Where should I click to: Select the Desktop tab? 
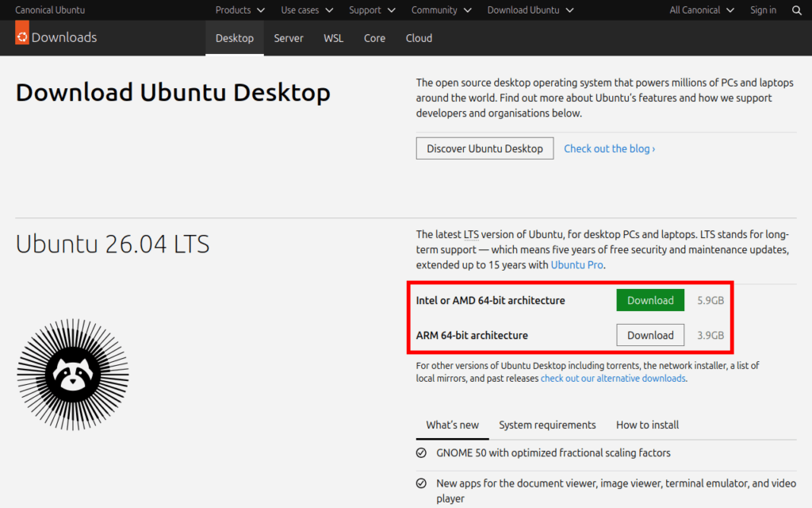tap(235, 38)
